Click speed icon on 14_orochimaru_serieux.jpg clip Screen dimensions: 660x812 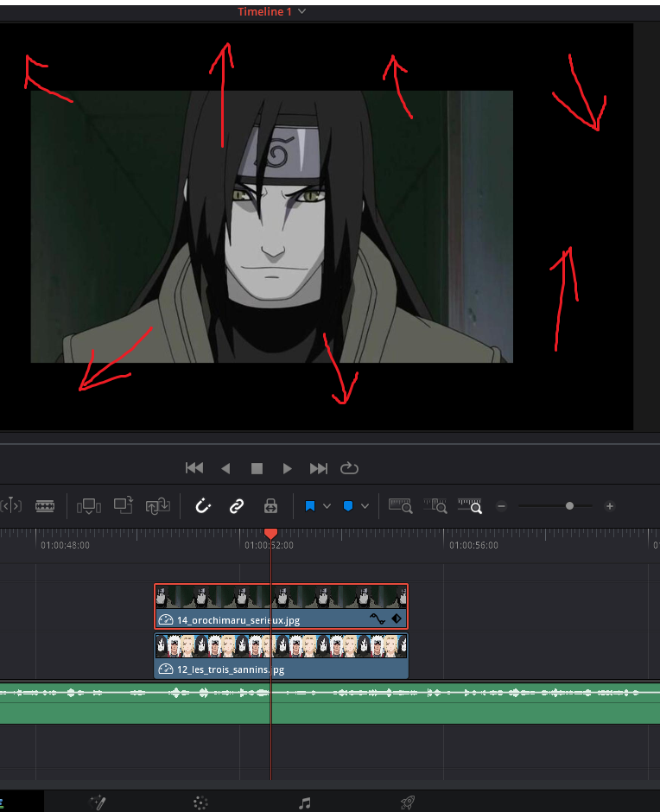pyautogui.click(x=165, y=619)
